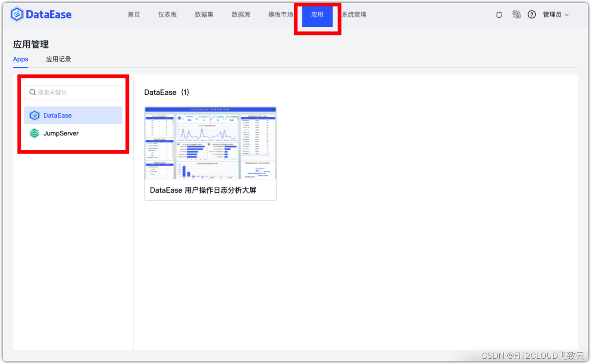
Task: Select JumpServer in the app list
Action: tap(73, 133)
